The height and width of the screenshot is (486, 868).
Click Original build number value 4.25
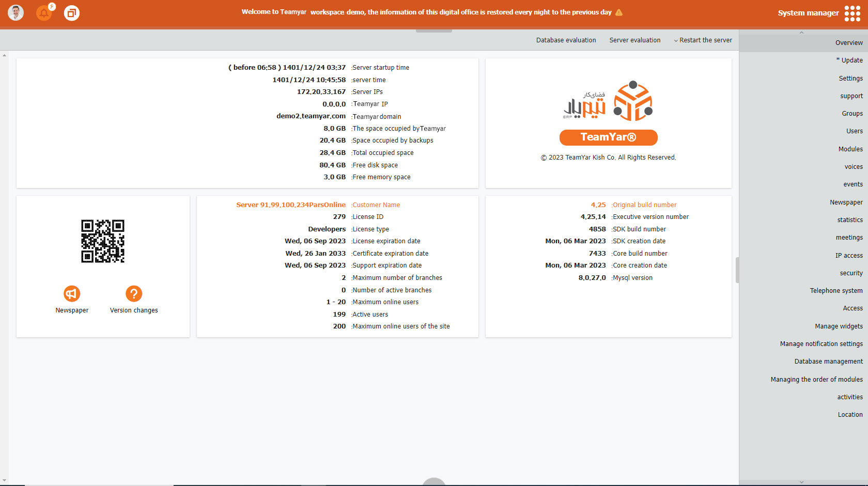[x=598, y=205]
